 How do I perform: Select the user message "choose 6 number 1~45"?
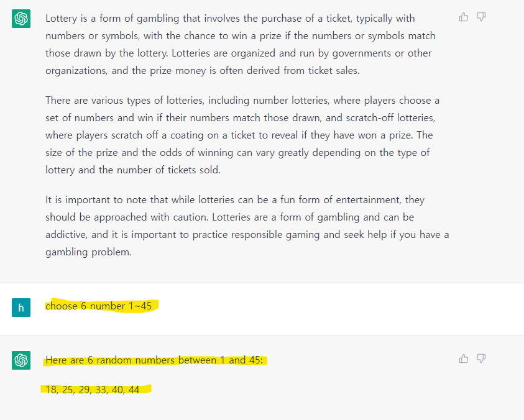(x=99, y=306)
